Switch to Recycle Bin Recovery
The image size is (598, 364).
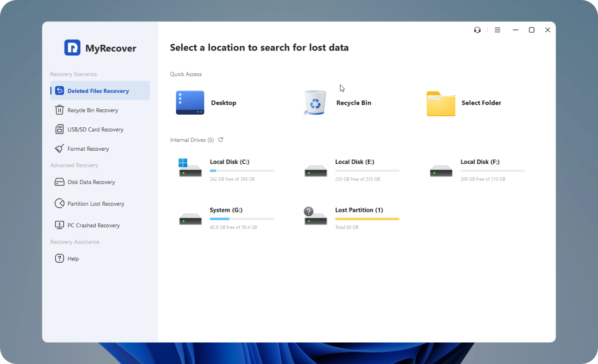[93, 110]
